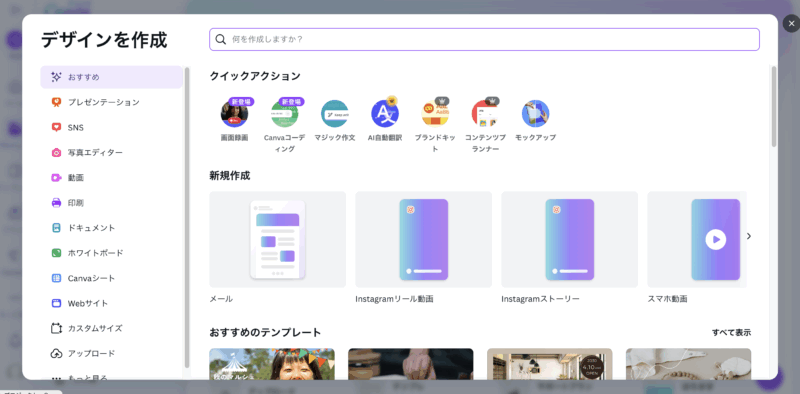Click the Canvaシート icon in sidebar
Screen dimensions: 800x394
(x=56, y=278)
